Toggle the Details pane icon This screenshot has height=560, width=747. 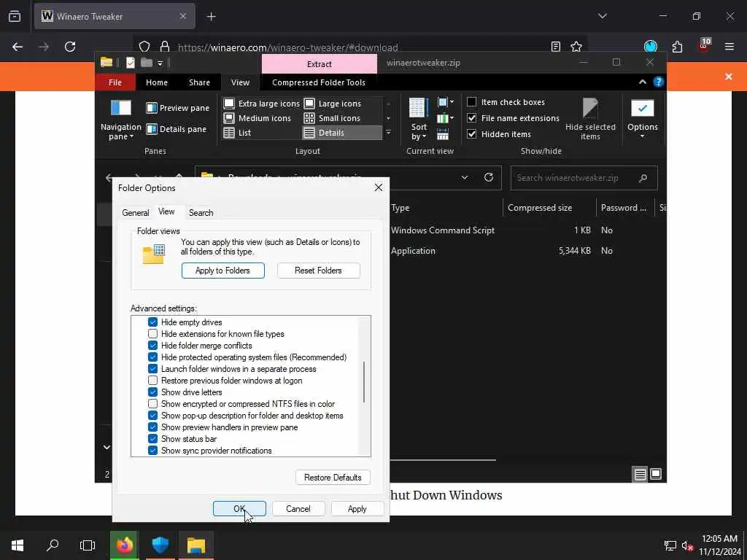click(152, 129)
